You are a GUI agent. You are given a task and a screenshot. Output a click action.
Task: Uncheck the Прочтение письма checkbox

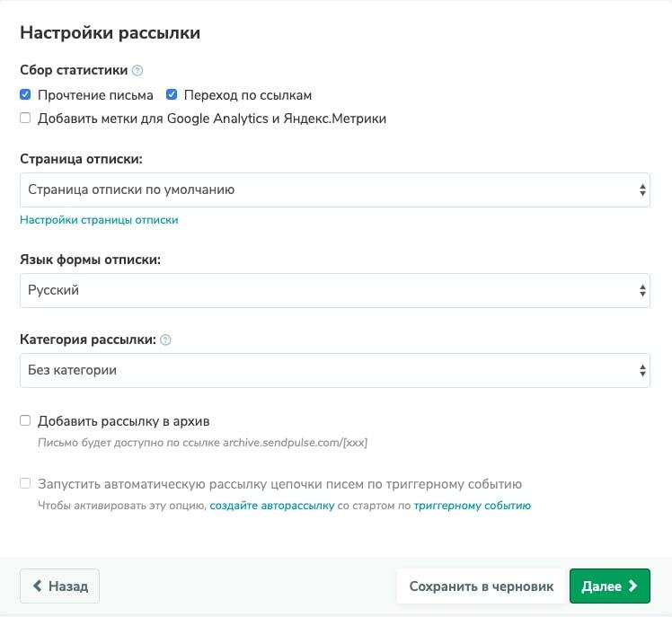click(x=25, y=94)
